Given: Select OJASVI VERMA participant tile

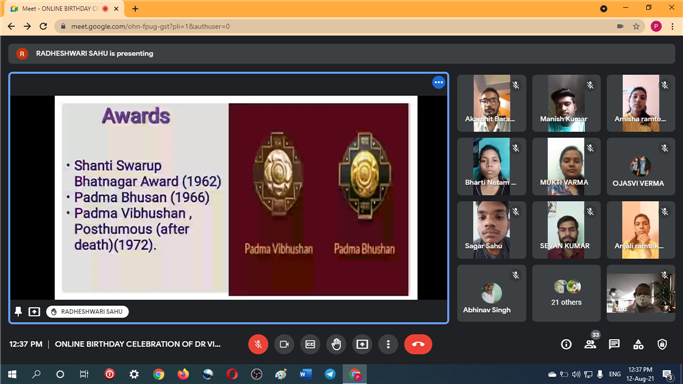Looking at the screenshot, I should tap(641, 166).
